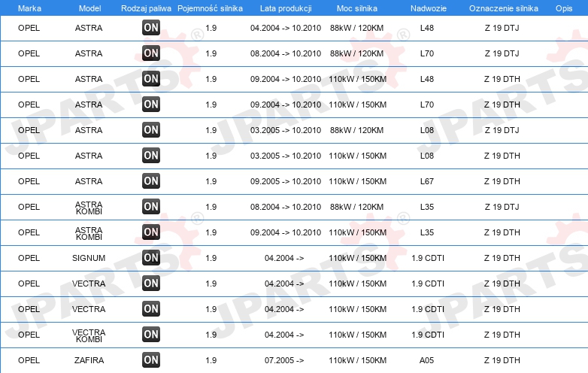
Task: Click the '07.2005 ->' production date cell
Action: click(x=284, y=360)
